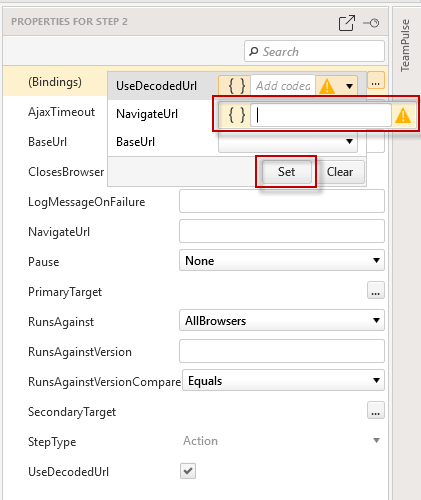Select the BaseUrl property label in the list
The height and width of the screenshot is (500, 421).
(47, 142)
